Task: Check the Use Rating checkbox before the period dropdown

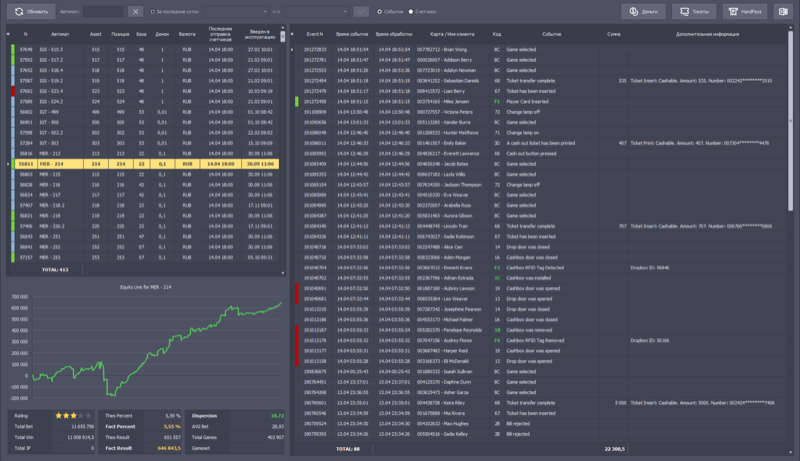Action: 153,11
